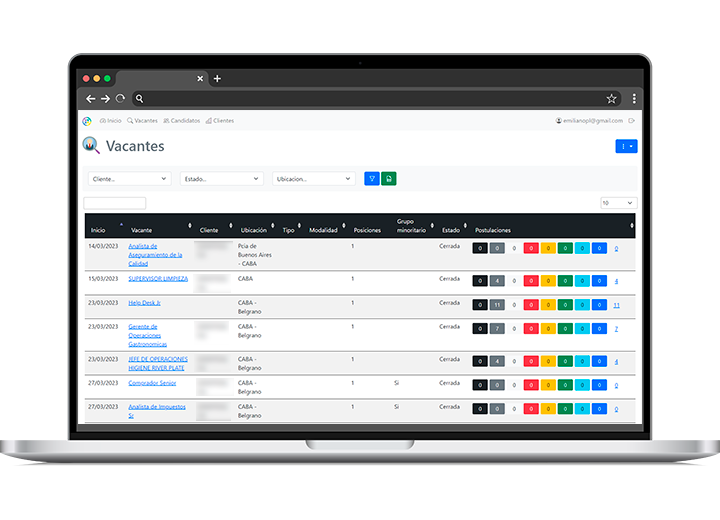Open the rows-per-page selector showing 10
This screenshot has height=520, width=720.
(x=618, y=203)
